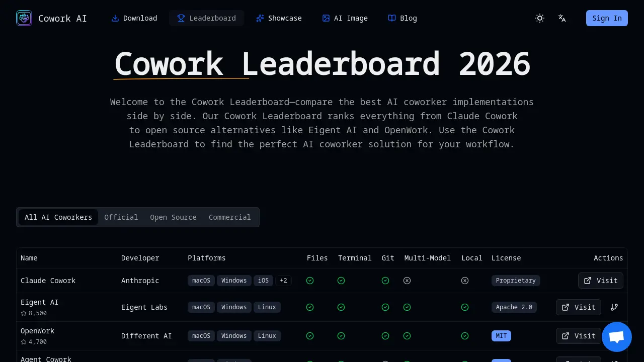Click the star icon under Eigent AI
Screen dimensions: 644x362
24,313
